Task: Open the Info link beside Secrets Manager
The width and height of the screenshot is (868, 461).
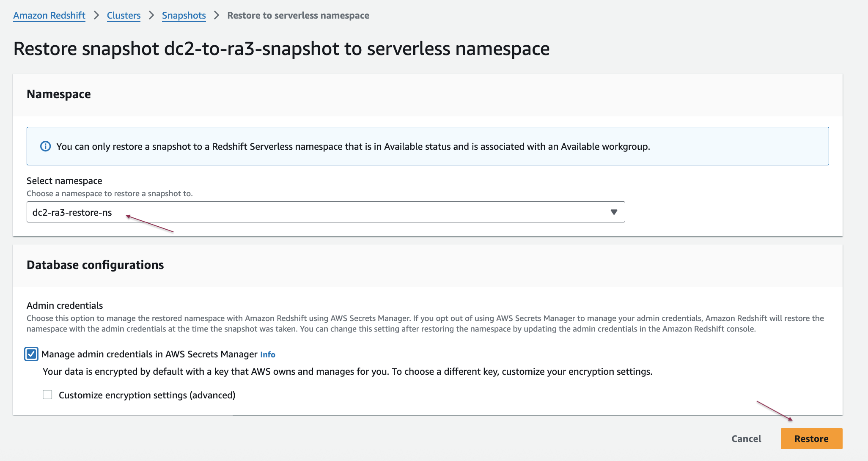Action: [x=267, y=355]
